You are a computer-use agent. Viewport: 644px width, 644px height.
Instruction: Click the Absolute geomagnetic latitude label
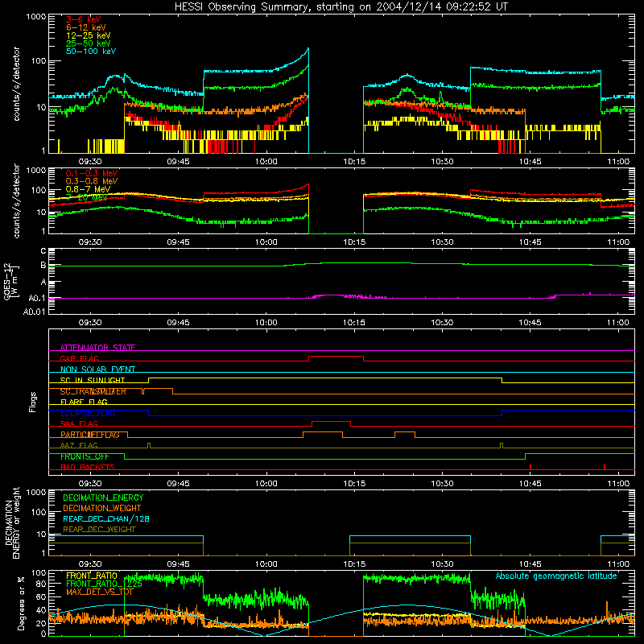(556, 576)
